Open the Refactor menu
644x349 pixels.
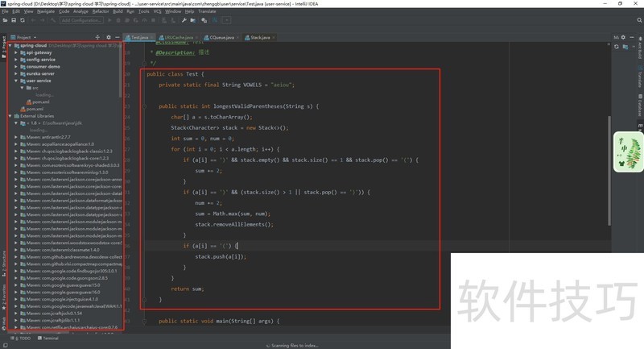tap(101, 11)
